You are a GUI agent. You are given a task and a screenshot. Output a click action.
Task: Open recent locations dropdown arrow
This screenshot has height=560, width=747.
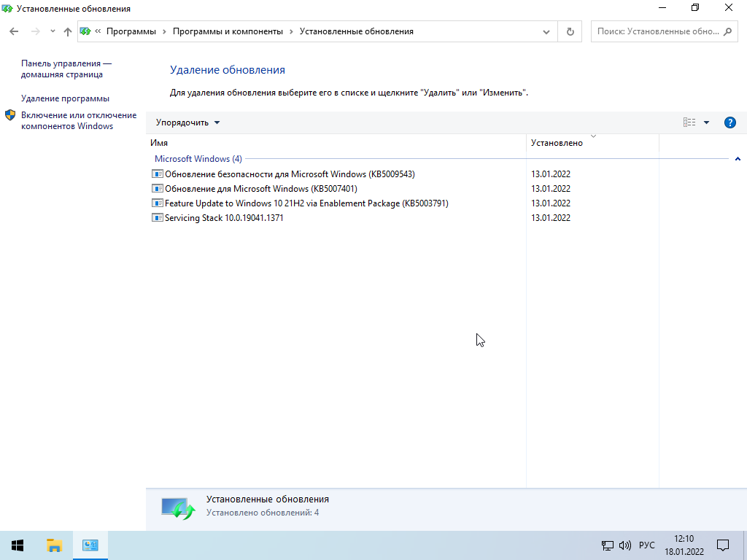click(x=53, y=31)
